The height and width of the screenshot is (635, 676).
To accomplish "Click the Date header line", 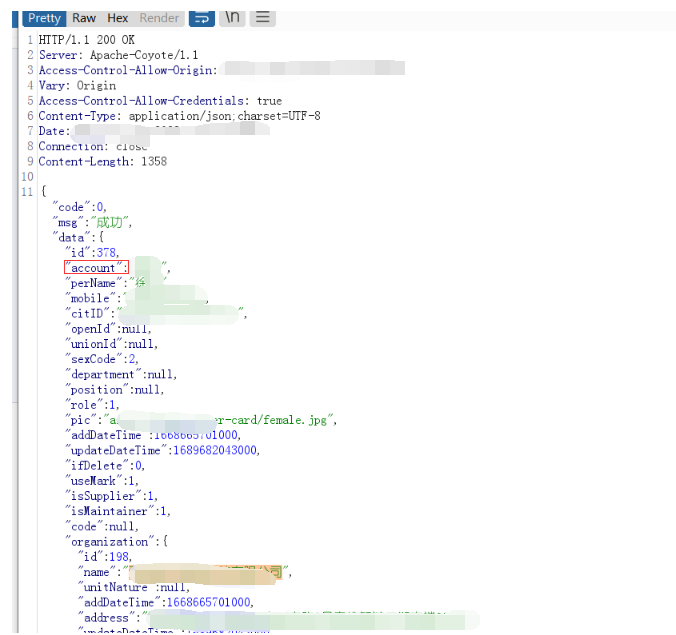I will pyautogui.click(x=54, y=131).
